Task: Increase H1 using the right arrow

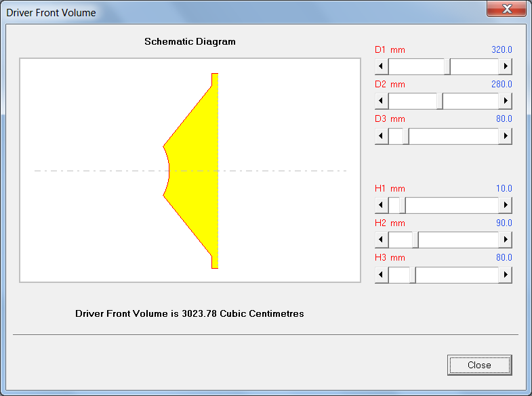Action: click(x=505, y=205)
